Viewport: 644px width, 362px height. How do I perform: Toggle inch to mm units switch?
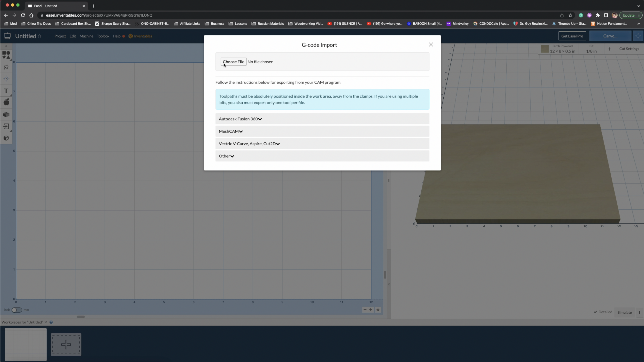tap(17, 310)
